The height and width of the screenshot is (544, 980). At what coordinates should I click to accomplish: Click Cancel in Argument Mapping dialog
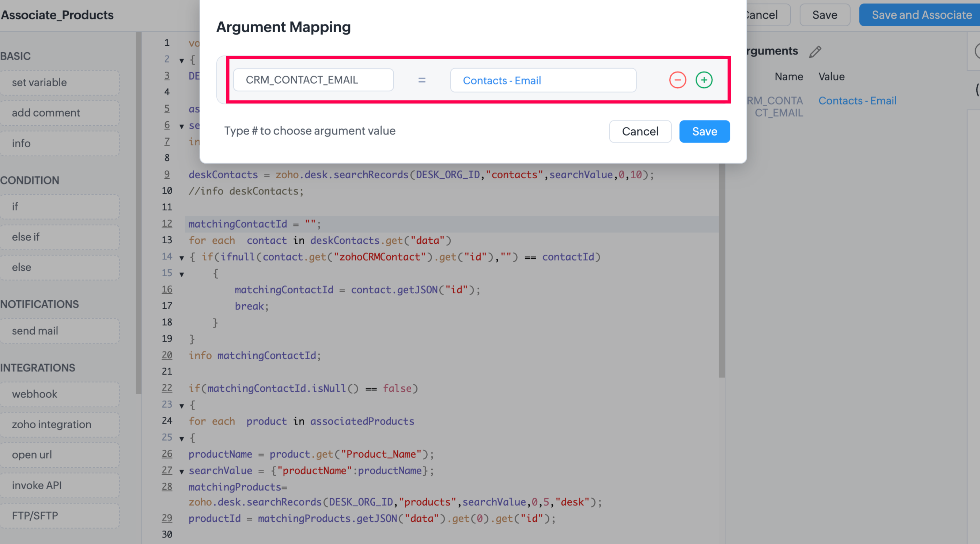click(x=640, y=132)
